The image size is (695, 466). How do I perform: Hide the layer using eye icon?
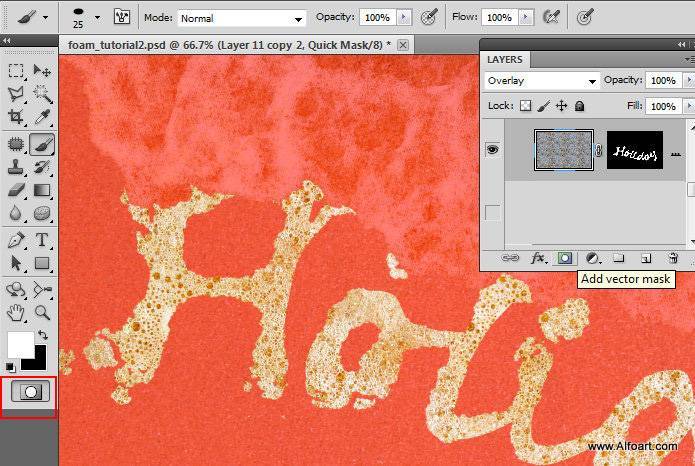[x=492, y=149]
